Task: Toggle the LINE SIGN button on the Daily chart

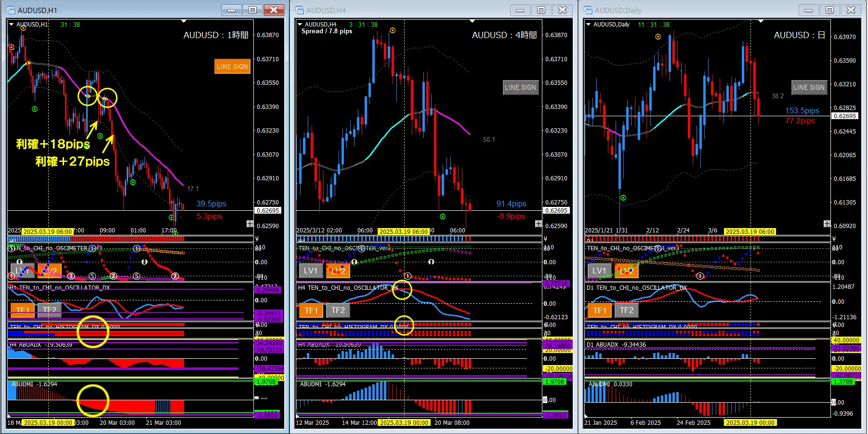Action: pyautogui.click(x=809, y=87)
